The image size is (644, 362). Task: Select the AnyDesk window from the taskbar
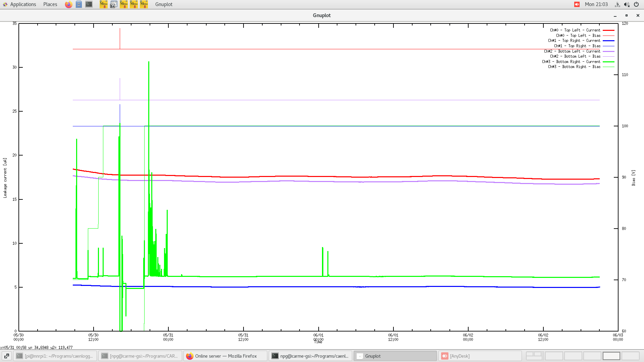[480, 356]
